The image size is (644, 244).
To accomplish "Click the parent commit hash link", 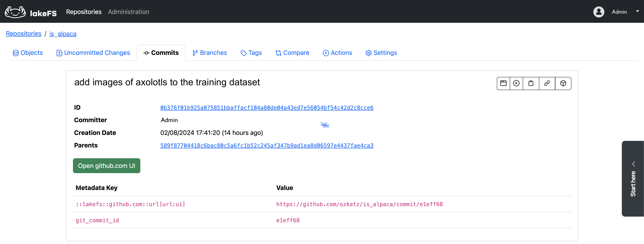I will pyautogui.click(x=266, y=145).
